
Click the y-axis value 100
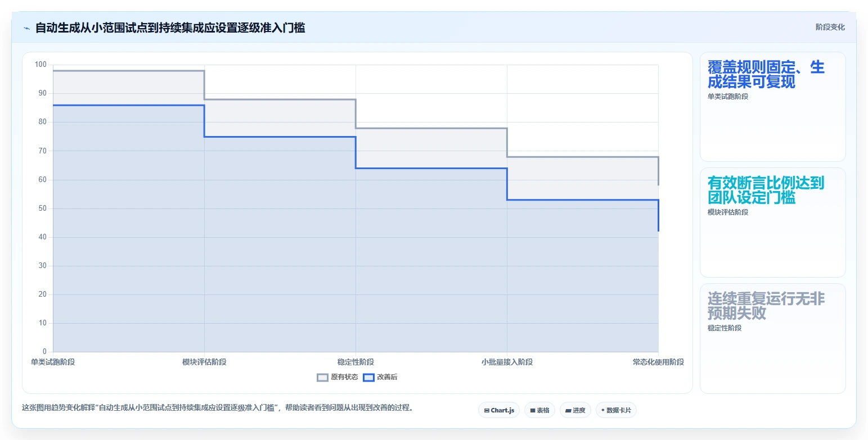click(x=41, y=65)
